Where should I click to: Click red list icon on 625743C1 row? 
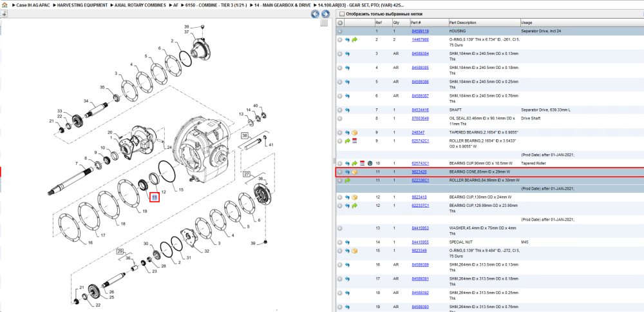[x=362, y=163]
